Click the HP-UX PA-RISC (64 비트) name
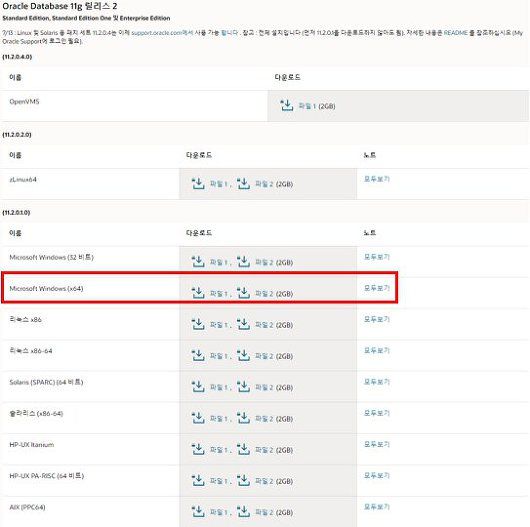Screen dimensions: 530x527 47,476
